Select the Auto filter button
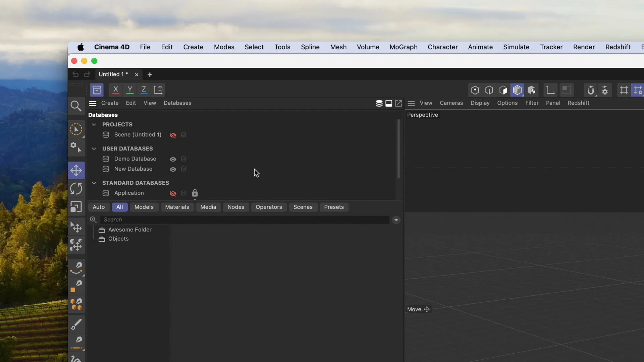 coord(99,207)
